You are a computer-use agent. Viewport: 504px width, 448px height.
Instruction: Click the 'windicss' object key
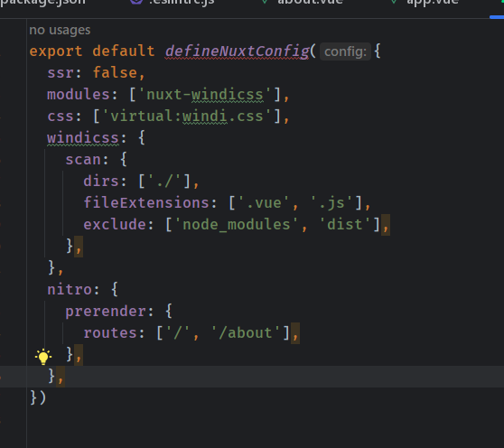[x=83, y=138]
